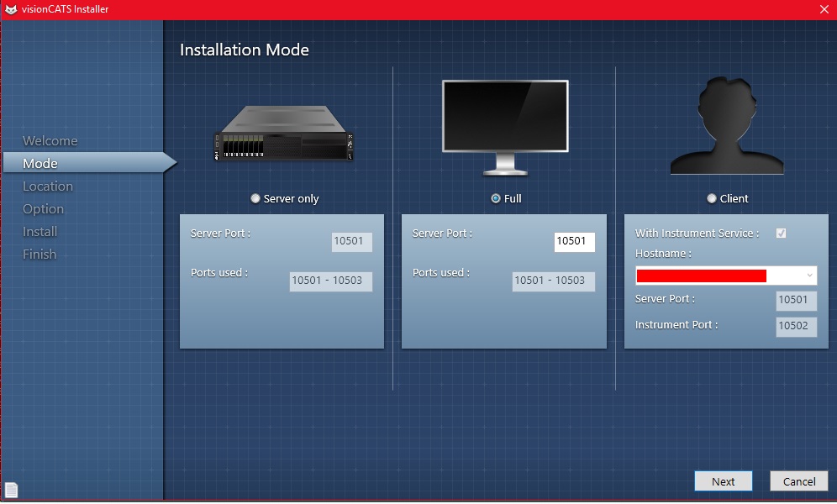Click the Hostname combo box field

pos(726,276)
